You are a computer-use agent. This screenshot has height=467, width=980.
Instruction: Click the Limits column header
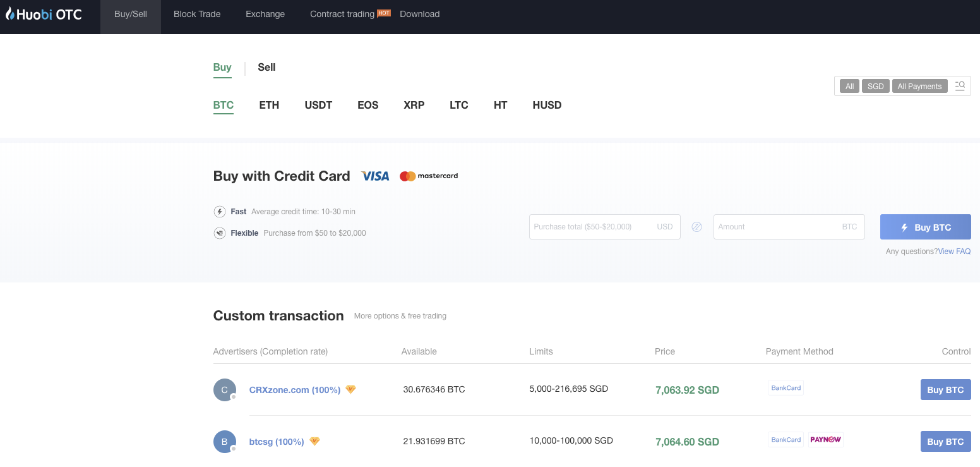(x=541, y=351)
